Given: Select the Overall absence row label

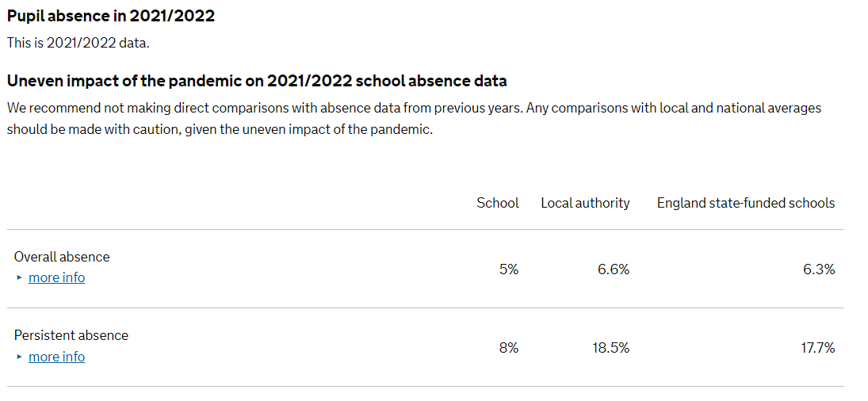Looking at the screenshot, I should [x=62, y=257].
